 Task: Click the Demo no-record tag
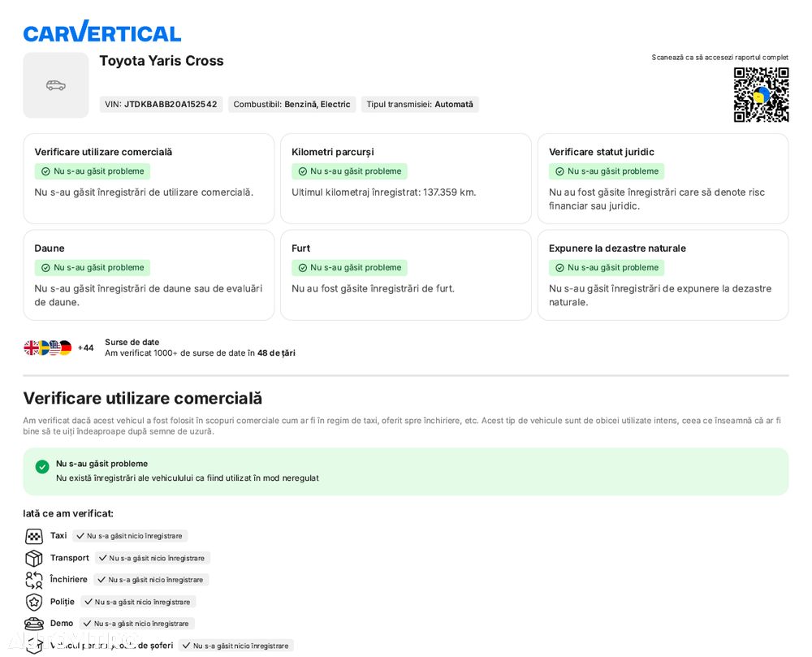137,624
